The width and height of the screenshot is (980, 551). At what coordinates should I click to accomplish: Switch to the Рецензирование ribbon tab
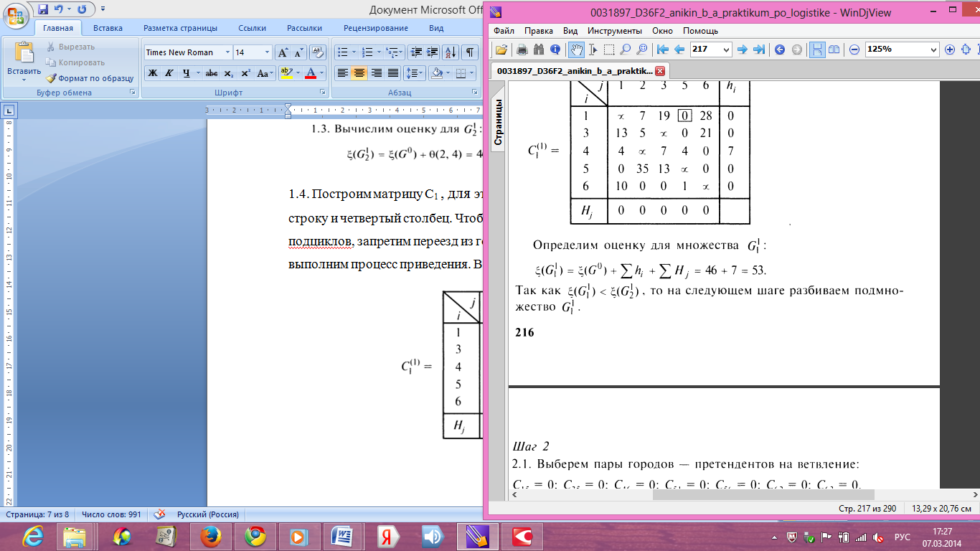[x=376, y=28]
